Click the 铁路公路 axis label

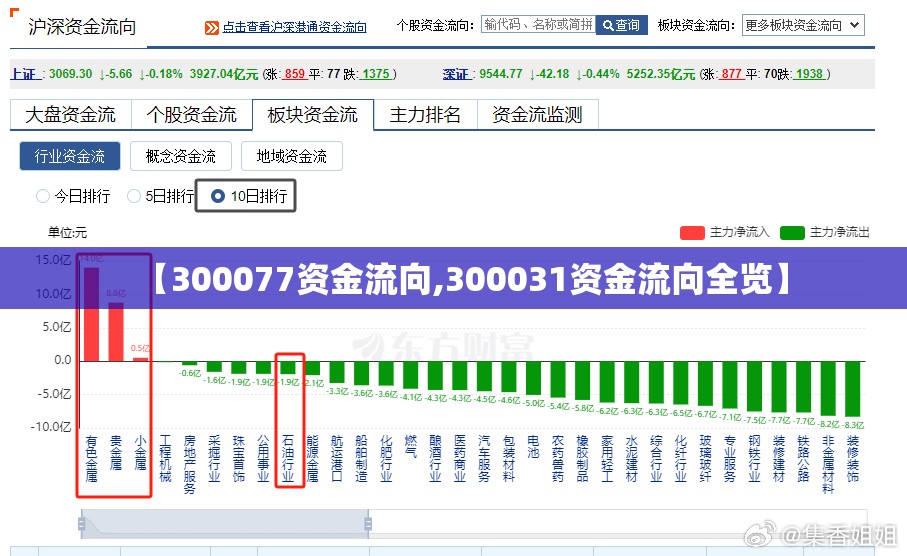tap(803, 459)
